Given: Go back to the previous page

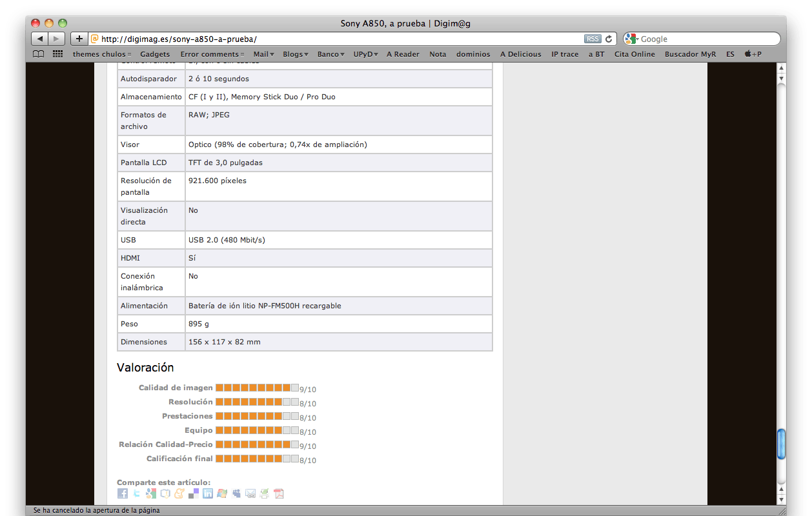Looking at the screenshot, I should coord(40,39).
